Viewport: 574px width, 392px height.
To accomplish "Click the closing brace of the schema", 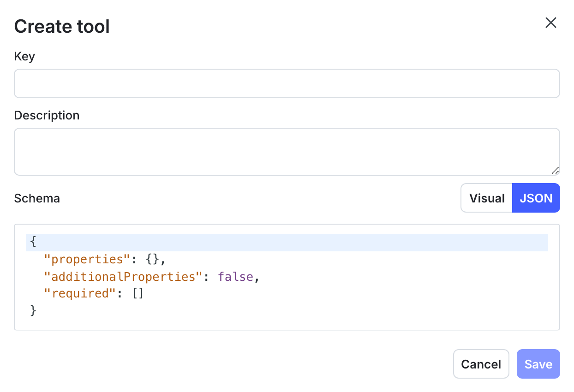I will pyautogui.click(x=32, y=310).
